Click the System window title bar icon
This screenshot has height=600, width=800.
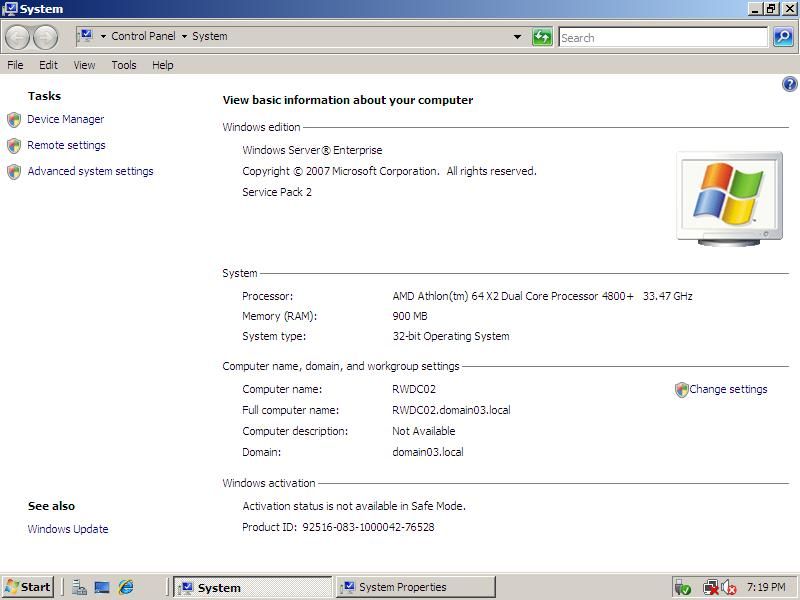9,9
